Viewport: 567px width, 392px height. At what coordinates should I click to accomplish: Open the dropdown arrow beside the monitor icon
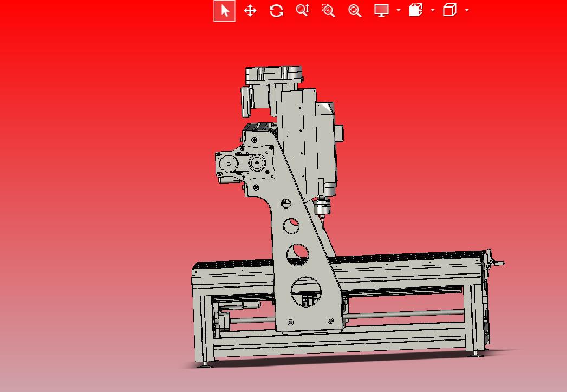(x=399, y=10)
